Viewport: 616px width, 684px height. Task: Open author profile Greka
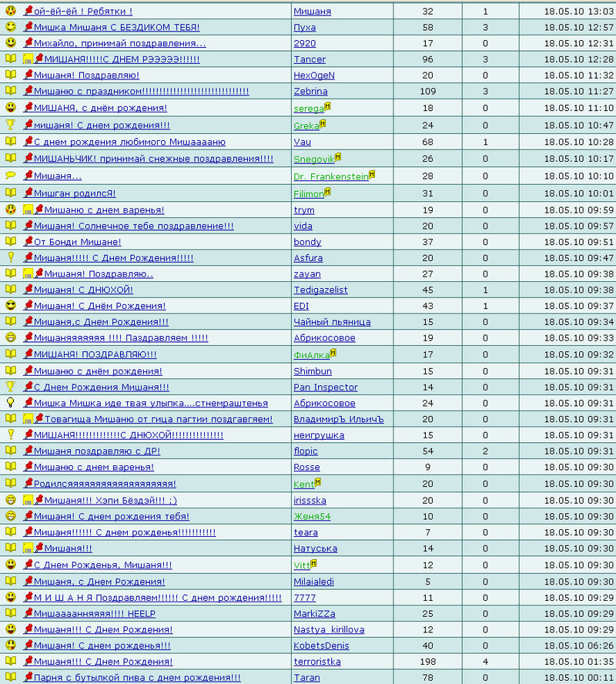coord(306,126)
